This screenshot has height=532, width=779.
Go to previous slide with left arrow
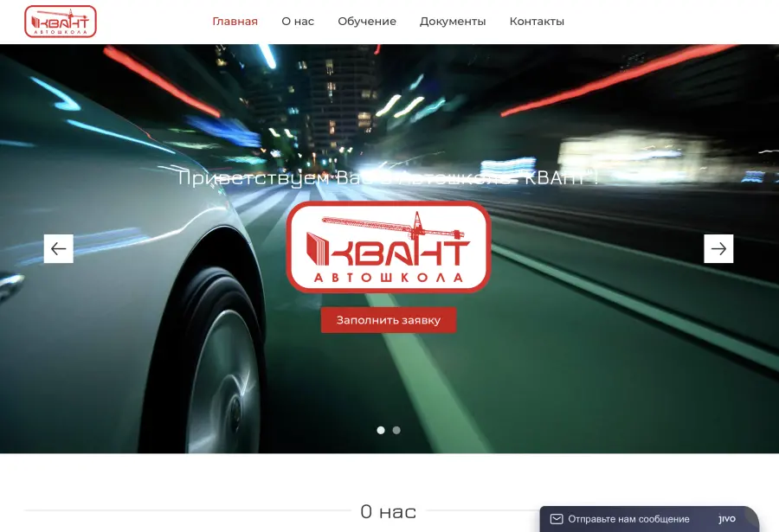point(59,249)
